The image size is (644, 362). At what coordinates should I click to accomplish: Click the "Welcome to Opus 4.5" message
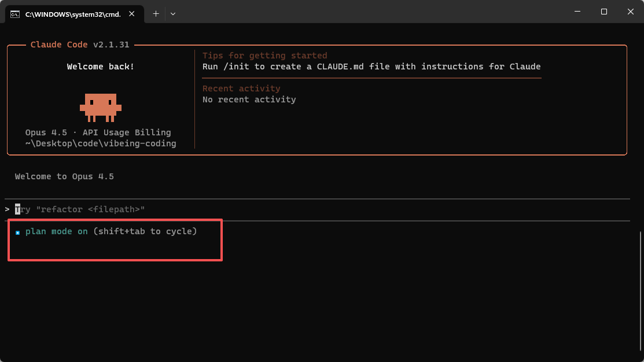64,176
